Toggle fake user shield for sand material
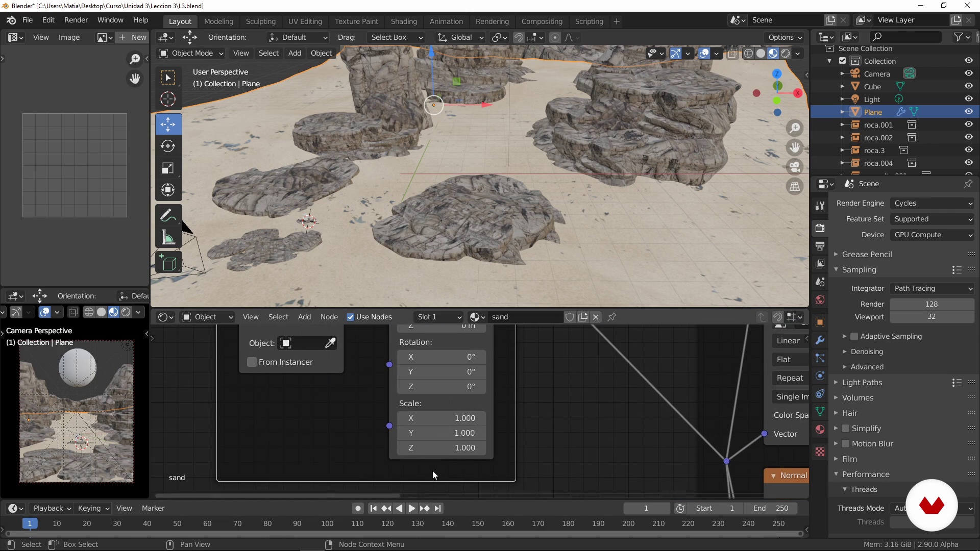Viewport: 980px width, 551px height. (570, 317)
